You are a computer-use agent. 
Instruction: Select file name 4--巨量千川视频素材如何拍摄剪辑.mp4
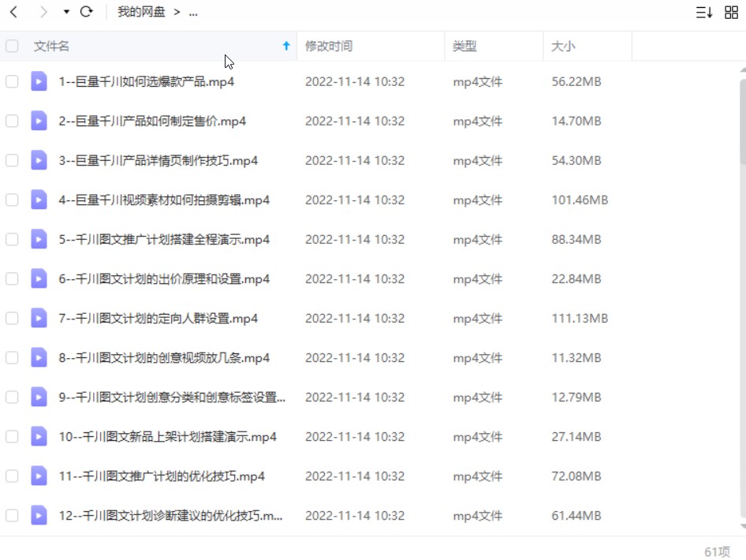164,200
